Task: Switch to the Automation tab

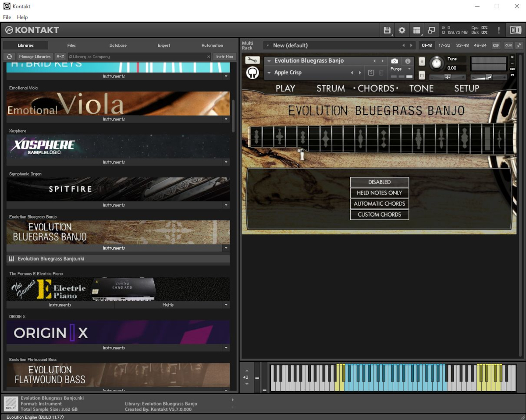Action: [212, 46]
